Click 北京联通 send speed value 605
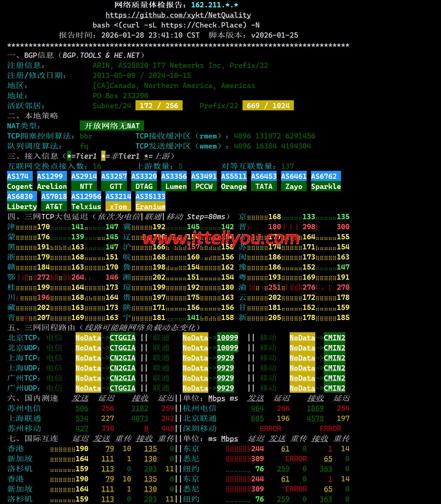The height and width of the screenshot is (504, 441). (x=257, y=418)
